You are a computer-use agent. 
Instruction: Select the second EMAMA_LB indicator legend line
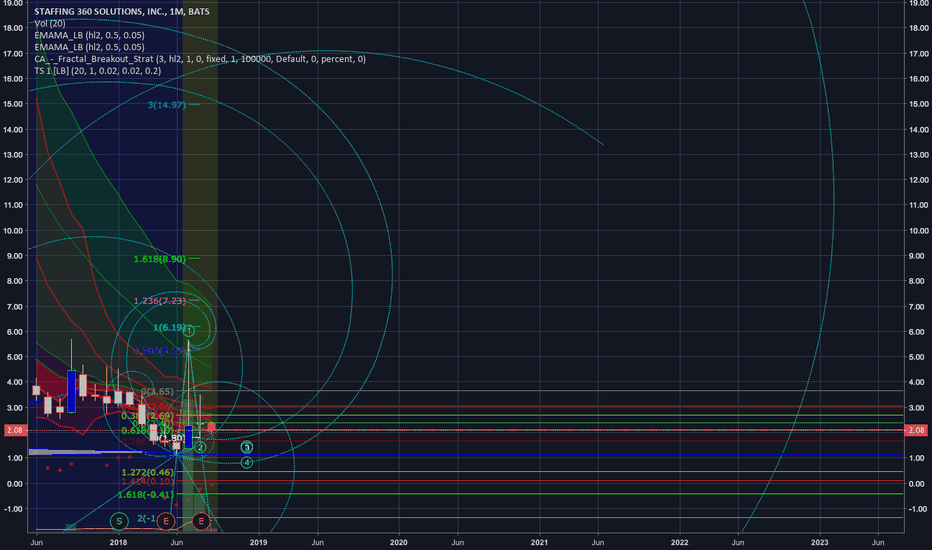[89, 47]
